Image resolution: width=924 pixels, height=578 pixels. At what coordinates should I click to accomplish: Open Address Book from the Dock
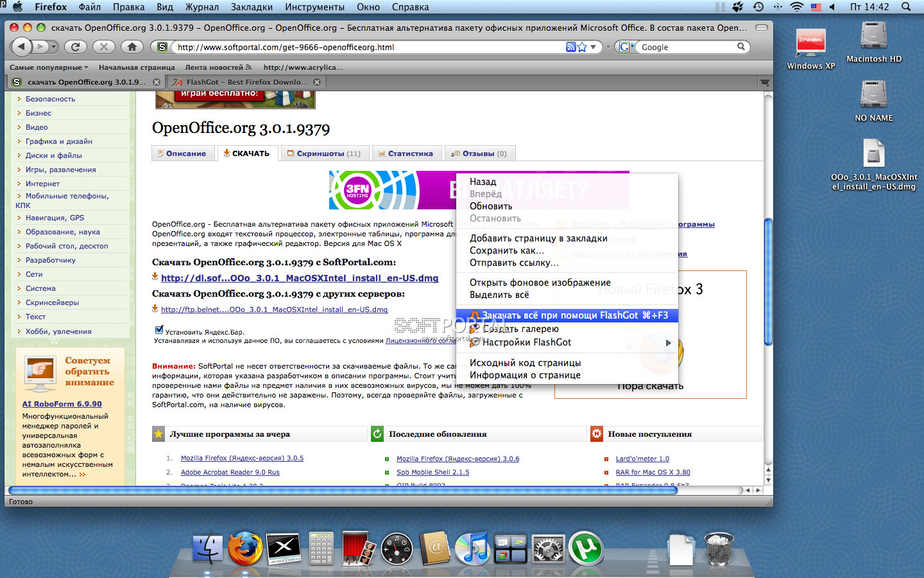click(x=434, y=550)
